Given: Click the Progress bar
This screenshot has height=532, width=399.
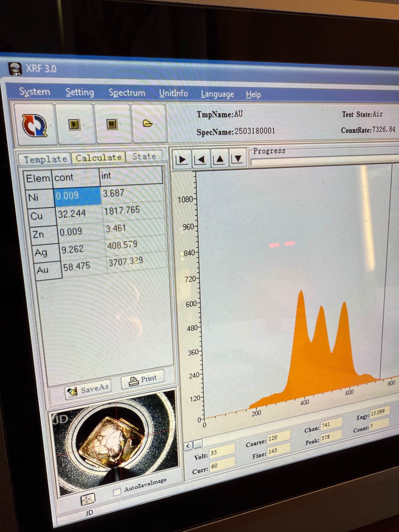Looking at the screenshot, I should coord(325,161).
